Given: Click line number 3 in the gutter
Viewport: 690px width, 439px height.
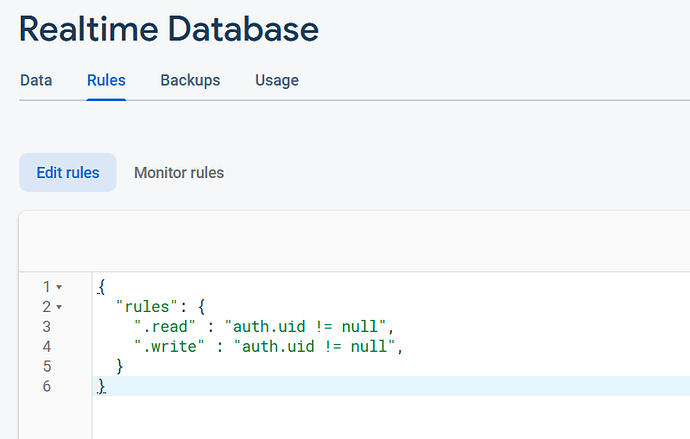Looking at the screenshot, I should 47,327.
